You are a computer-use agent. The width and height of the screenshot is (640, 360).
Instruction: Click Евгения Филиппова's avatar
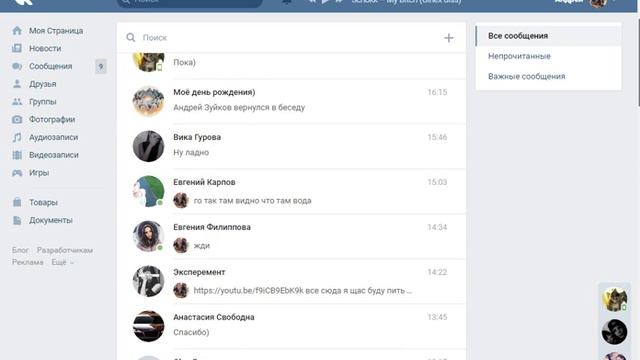(148, 236)
